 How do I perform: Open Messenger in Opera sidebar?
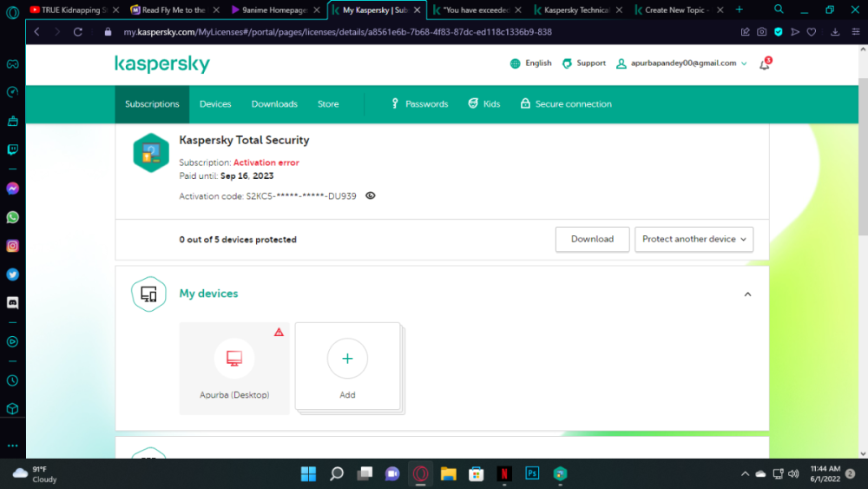coord(12,188)
